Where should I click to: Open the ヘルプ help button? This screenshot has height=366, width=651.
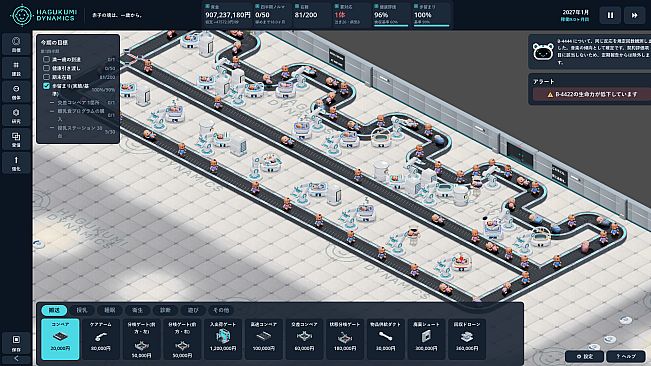point(626,356)
